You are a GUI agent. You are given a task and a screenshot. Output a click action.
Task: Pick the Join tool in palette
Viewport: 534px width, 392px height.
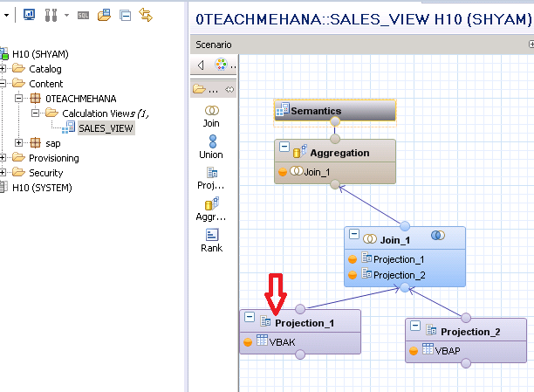click(211, 116)
